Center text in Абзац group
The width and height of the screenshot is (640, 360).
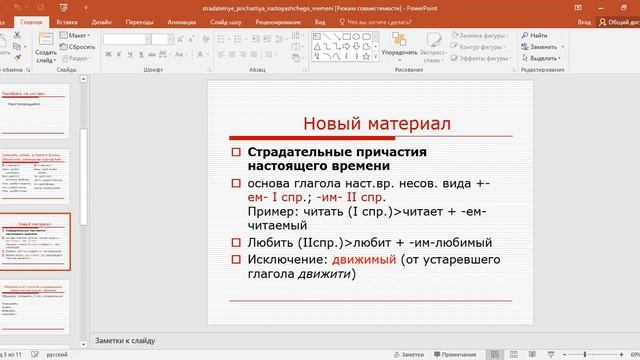(232, 54)
